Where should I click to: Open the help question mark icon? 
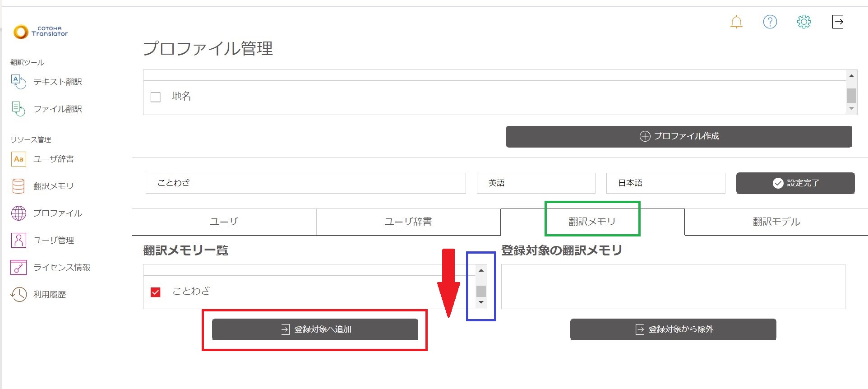point(770,22)
